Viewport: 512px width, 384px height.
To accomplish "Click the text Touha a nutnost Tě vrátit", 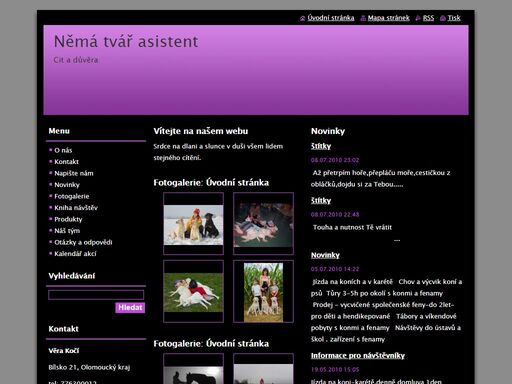I will coord(352,227).
